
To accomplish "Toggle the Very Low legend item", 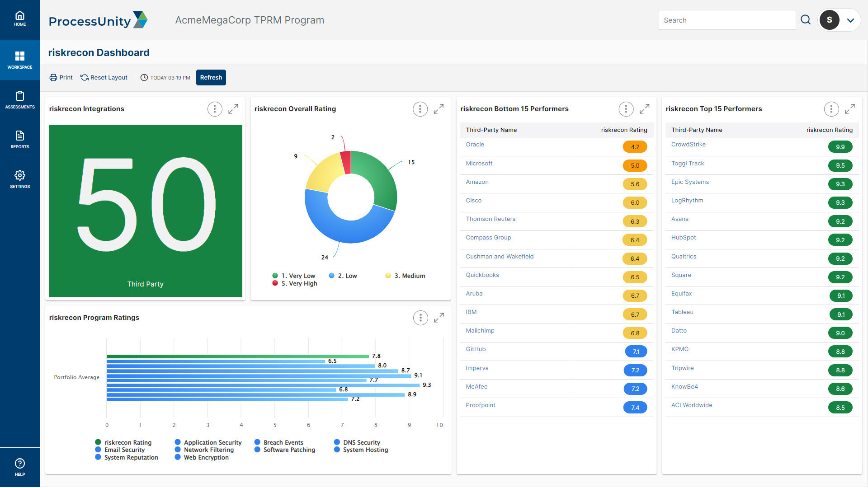I will coord(294,276).
